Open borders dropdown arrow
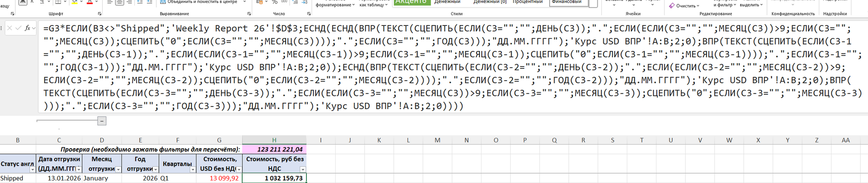 click(64, 2)
